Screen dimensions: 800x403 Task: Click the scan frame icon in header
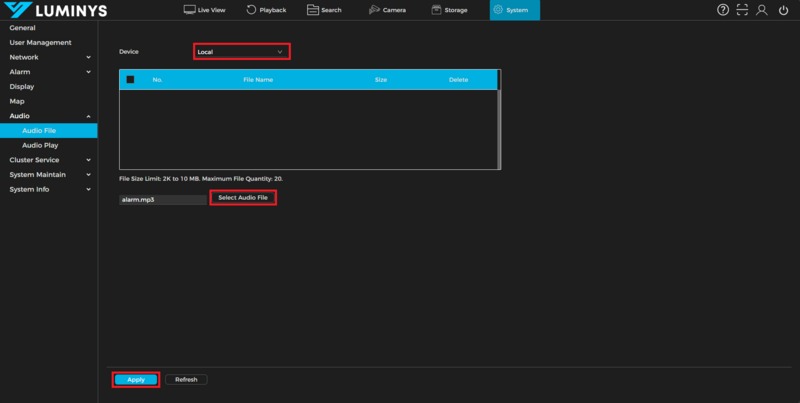[x=742, y=10]
